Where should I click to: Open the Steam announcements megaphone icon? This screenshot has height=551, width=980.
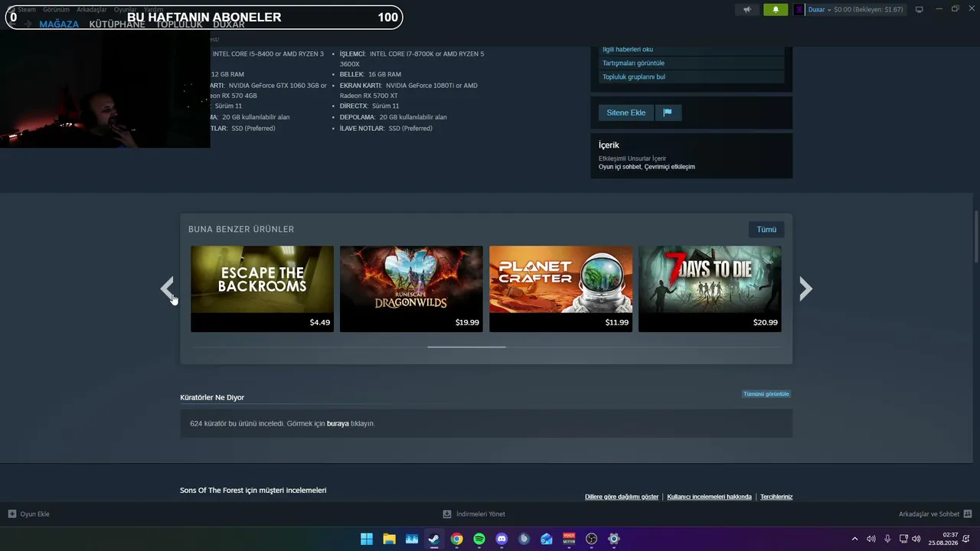[x=747, y=9]
